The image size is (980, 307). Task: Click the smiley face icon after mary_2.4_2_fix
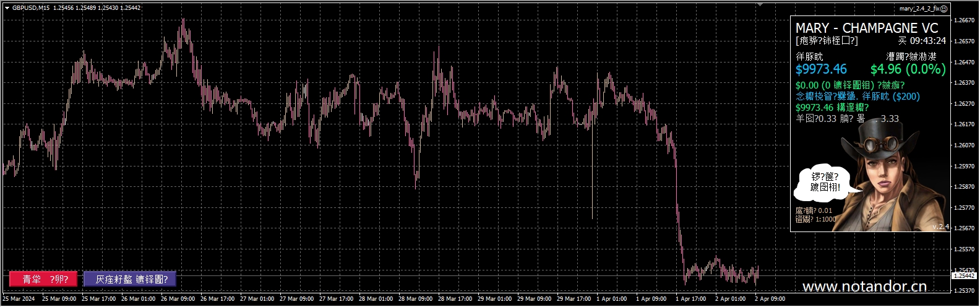click(944, 9)
